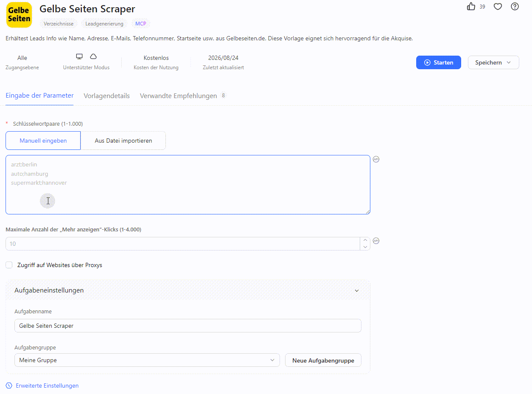Add the template to favorites via the heart icon
532x394 pixels.
(498, 6)
